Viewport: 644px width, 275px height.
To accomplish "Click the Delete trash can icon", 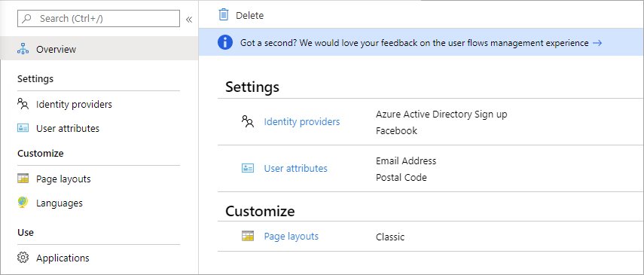I will (x=224, y=15).
